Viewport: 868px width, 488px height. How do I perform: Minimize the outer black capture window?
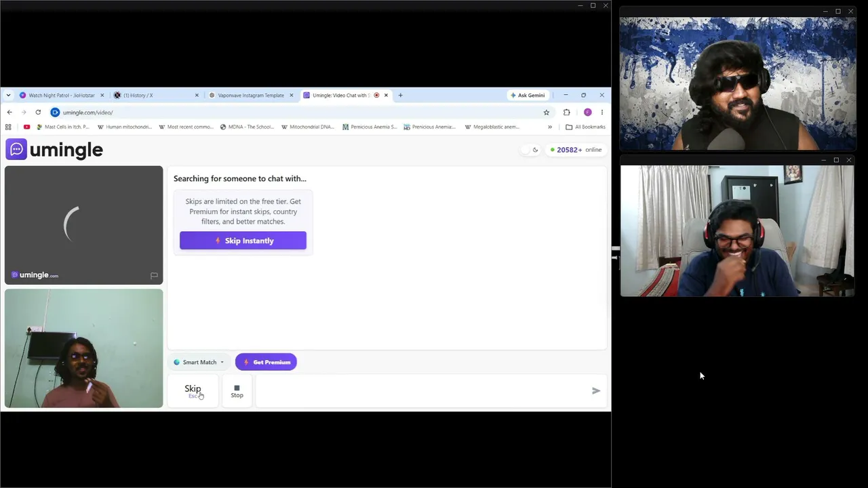pos(580,5)
